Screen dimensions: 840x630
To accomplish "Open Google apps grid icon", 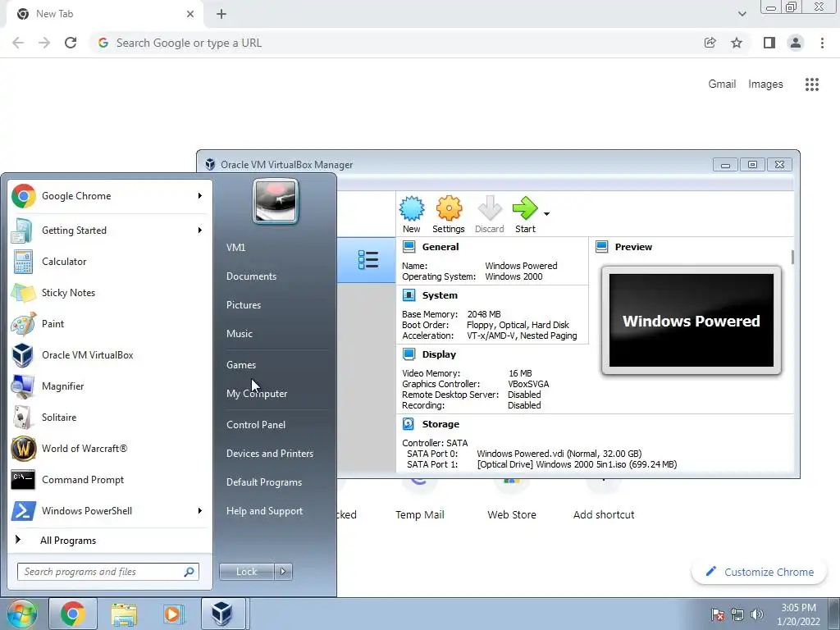I will coord(812,84).
